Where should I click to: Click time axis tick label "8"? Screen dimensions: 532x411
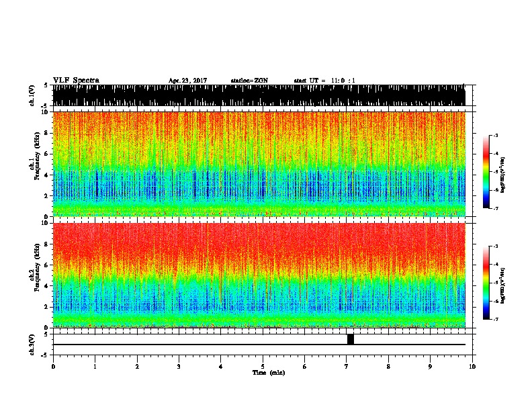(388, 367)
